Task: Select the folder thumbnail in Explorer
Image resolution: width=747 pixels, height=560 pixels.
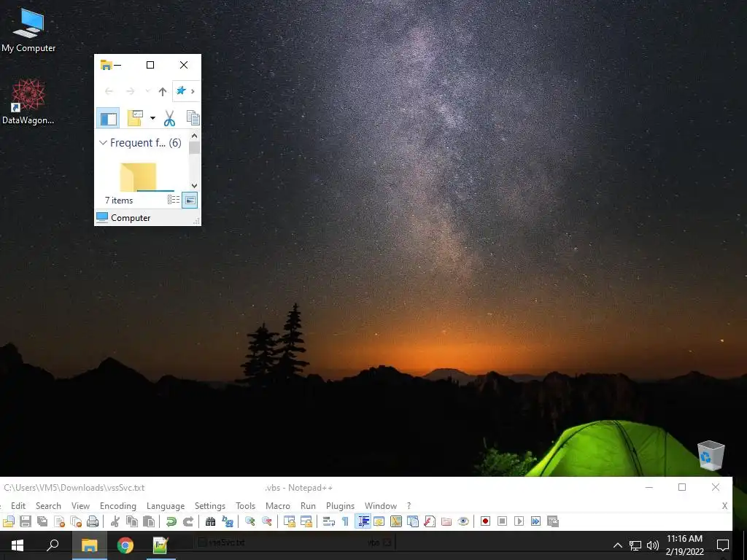Action: (138, 176)
